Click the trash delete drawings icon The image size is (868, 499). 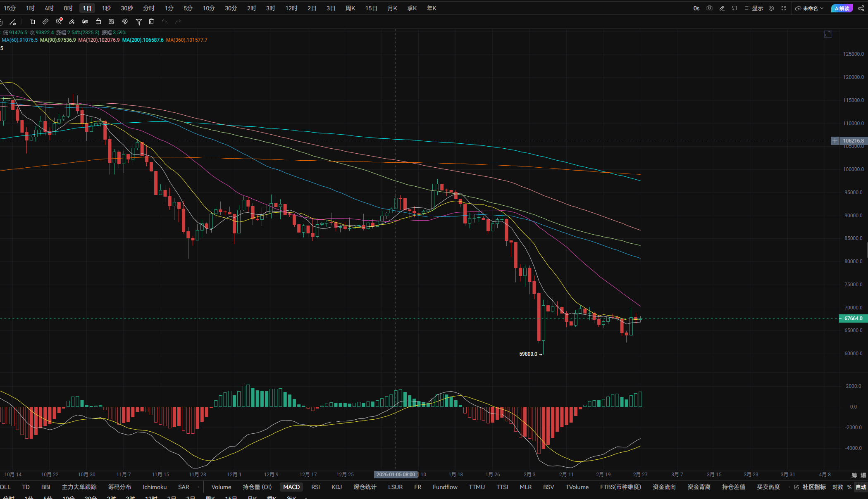coord(151,21)
